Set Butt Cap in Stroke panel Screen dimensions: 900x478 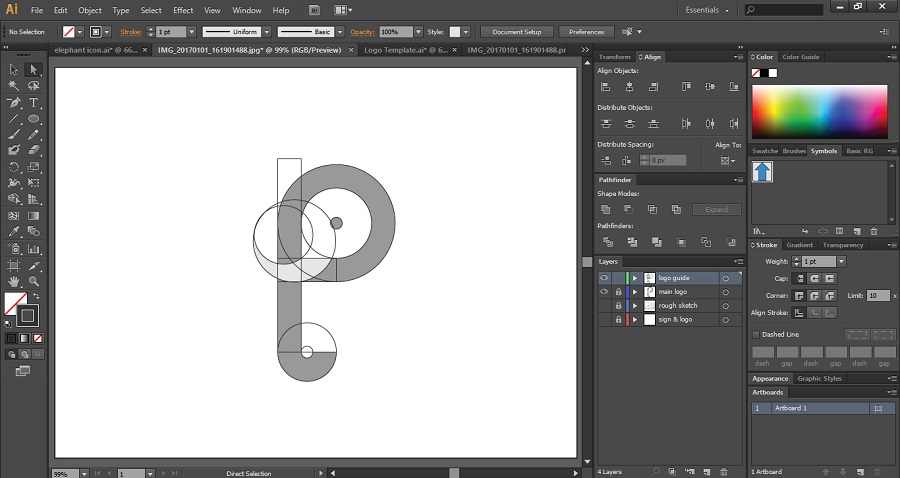tap(799, 278)
